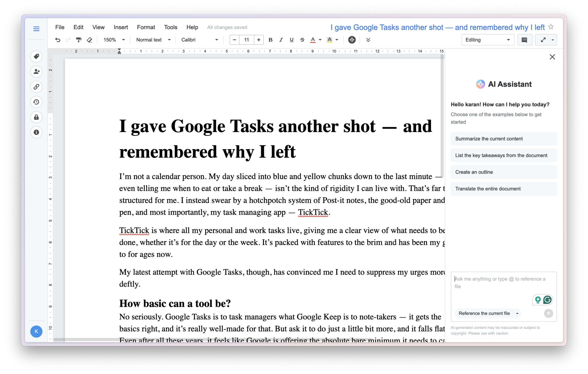588x374 pixels.
Task: Toggle bold formatting
Action: point(270,40)
